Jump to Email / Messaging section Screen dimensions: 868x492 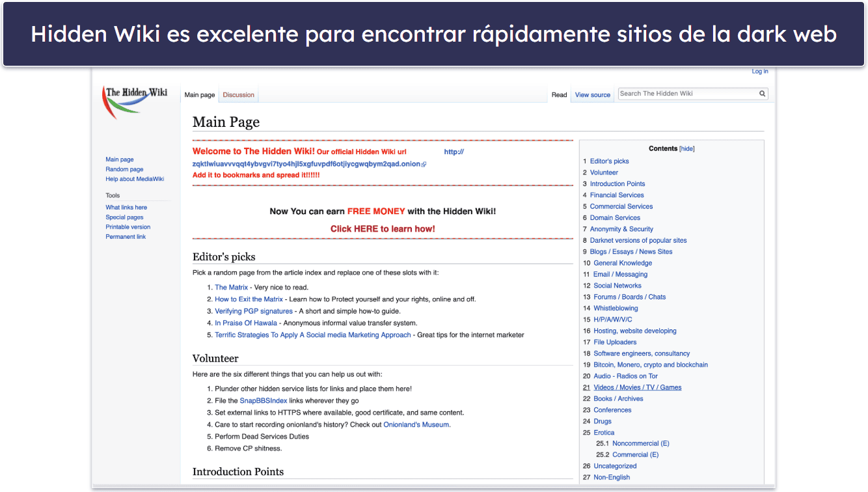(620, 275)
